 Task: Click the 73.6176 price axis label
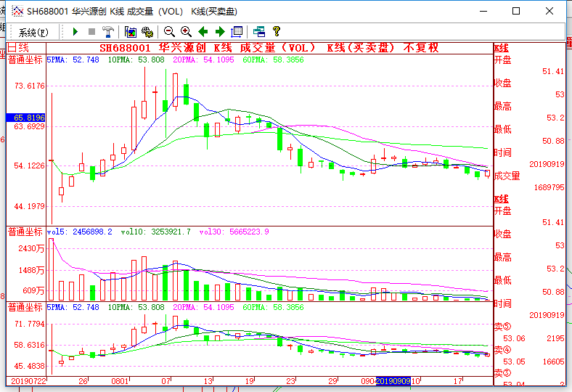coord(29,86)
